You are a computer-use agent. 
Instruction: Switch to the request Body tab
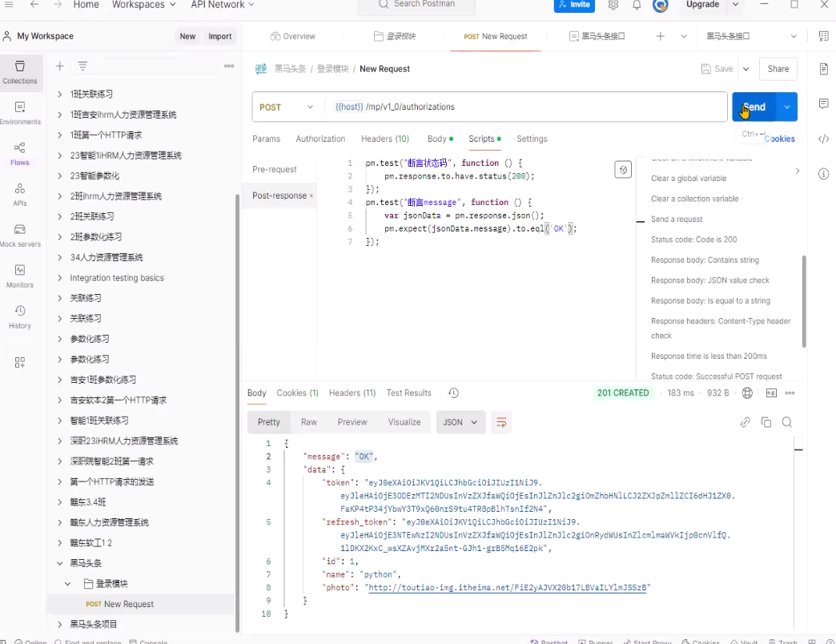click(x=440, y=139)
